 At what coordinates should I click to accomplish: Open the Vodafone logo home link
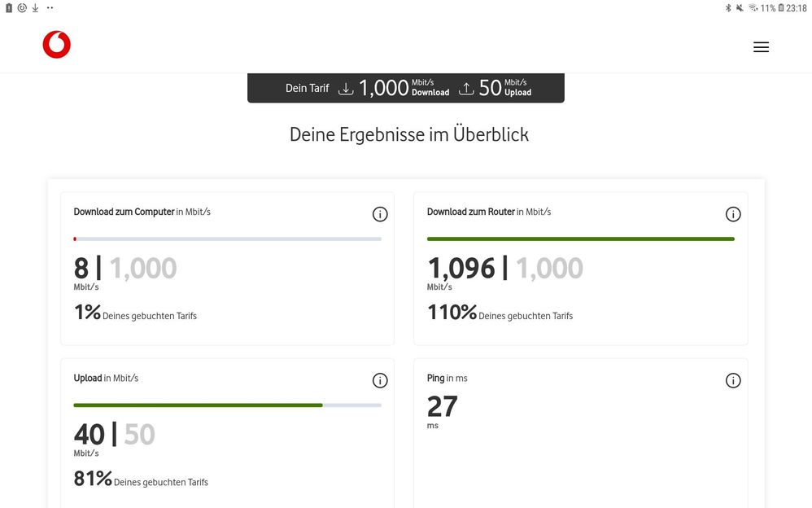point(57,46)
